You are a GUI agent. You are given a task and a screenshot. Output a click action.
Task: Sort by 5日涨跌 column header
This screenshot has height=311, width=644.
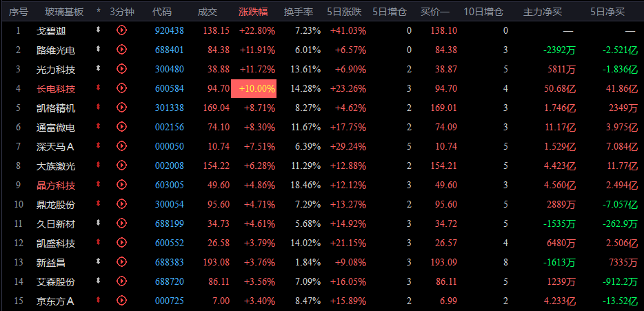344,12
